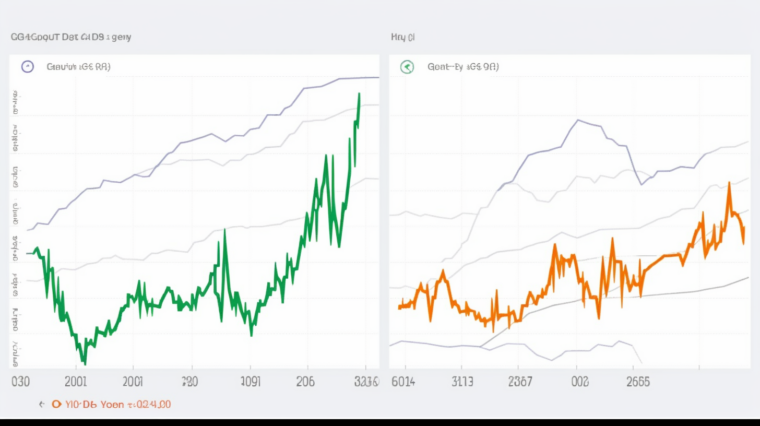Select the green line peak in left chart
Screen dimensions: 760x426
(x=359, y=94)
